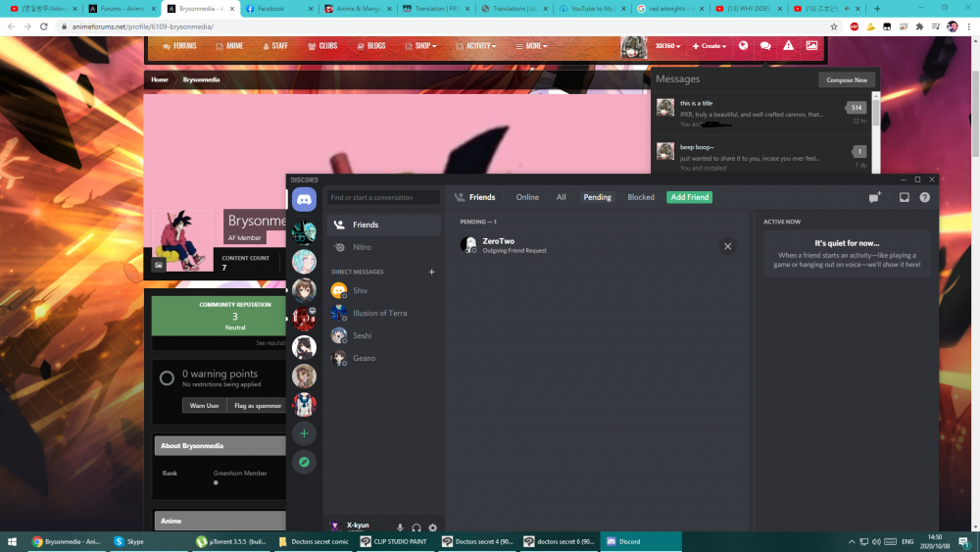Open direct message with Illusion of Terra
980x552 pixels.
coord(383,313)
